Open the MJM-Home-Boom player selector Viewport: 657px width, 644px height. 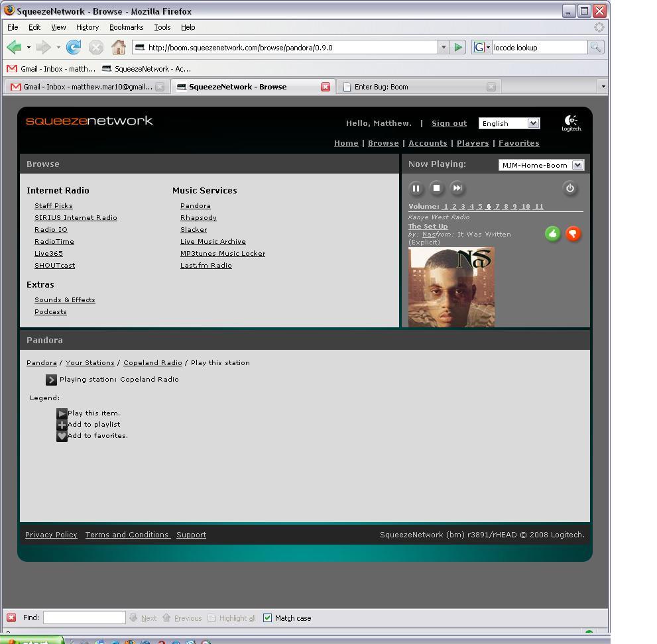[540, 165]
